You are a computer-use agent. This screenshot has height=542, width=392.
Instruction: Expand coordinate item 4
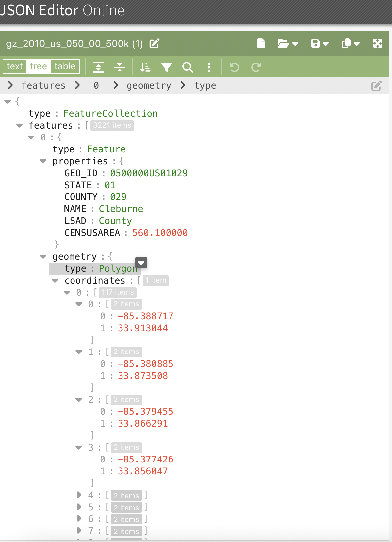[79, 495]
